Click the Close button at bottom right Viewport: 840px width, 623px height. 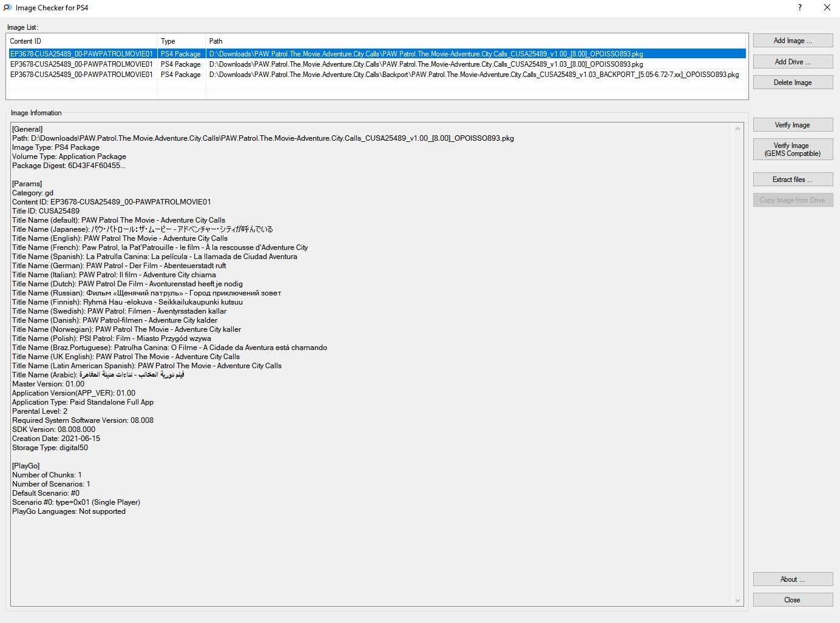(x=793, y=600)
